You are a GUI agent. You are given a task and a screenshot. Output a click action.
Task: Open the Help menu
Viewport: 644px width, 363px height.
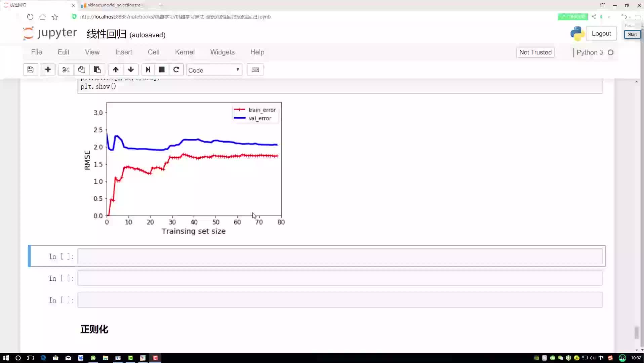(x=257, y=52)
